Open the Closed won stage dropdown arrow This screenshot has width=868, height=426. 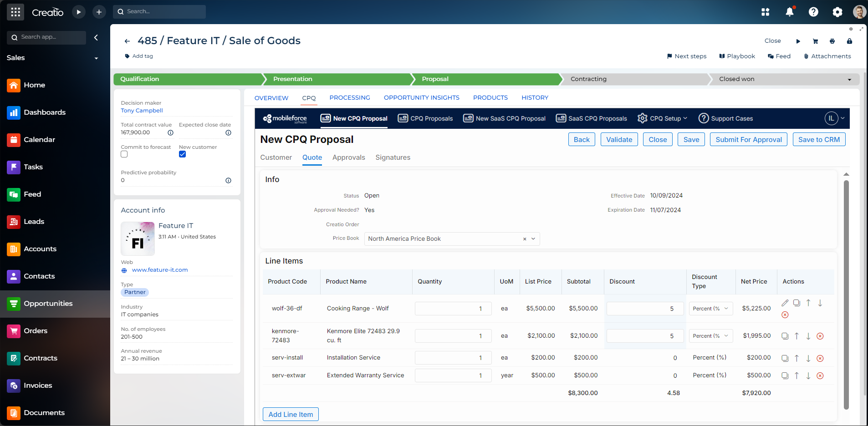[849, 80]
